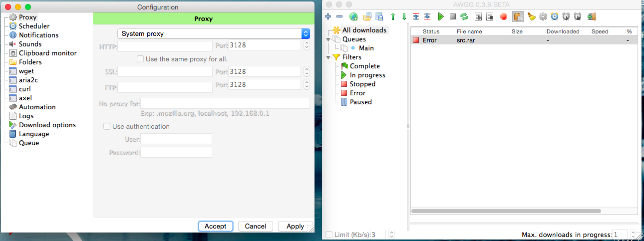The width and height of the screenshot is (644, 241).
Task: Click the HTTP port stepper arrows
Action: pos(306,45)
